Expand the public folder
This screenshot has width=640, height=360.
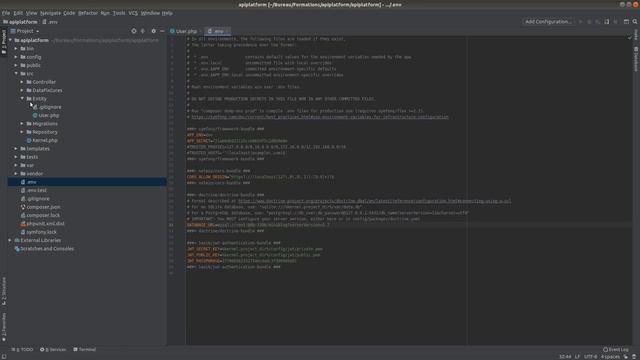tap(16, 65)
